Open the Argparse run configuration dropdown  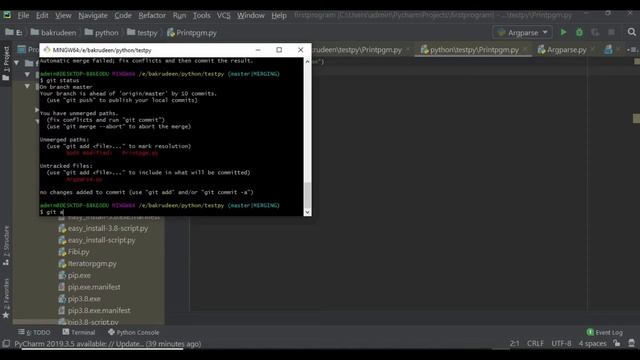click(x=522, y=32)
